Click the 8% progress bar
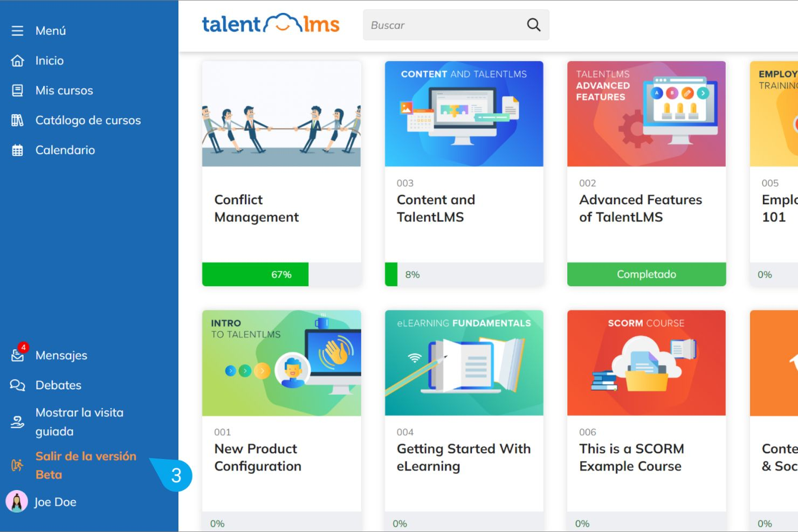 [x=464, y=274]
